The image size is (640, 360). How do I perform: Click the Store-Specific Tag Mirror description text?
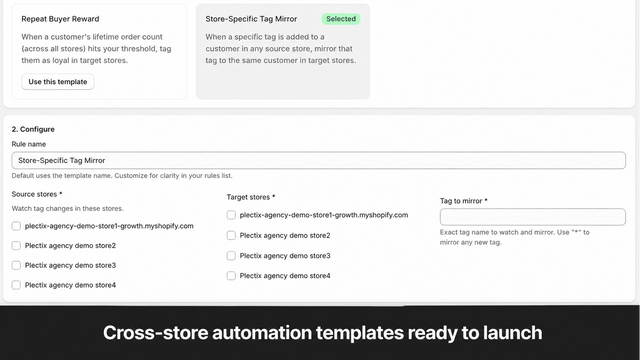[x=281, y=49]
